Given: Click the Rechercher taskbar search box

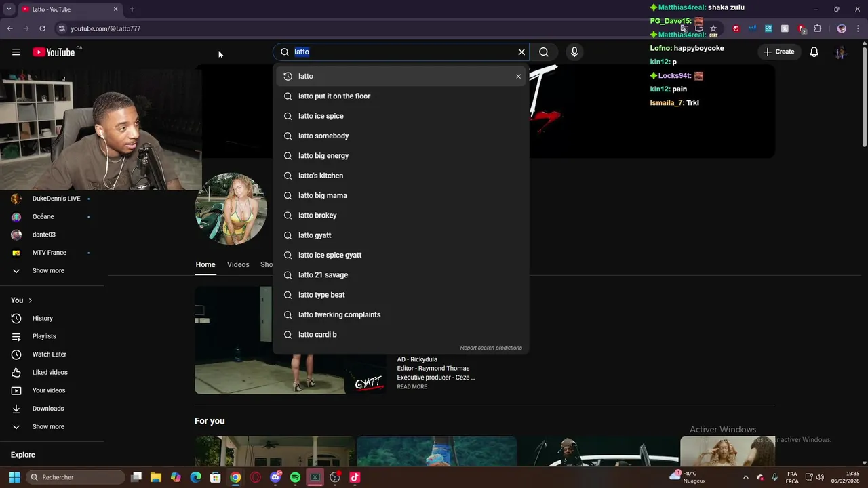Looking at the screenshot, I should (75, 477).
